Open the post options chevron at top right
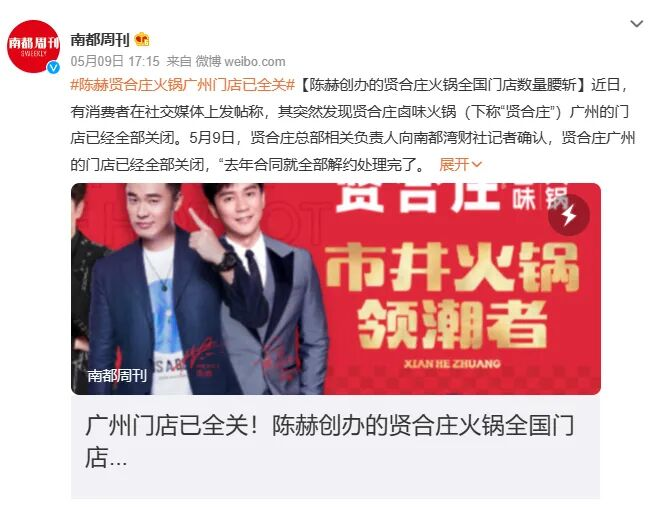Screen dimensions: 656x507 [636, 24]
